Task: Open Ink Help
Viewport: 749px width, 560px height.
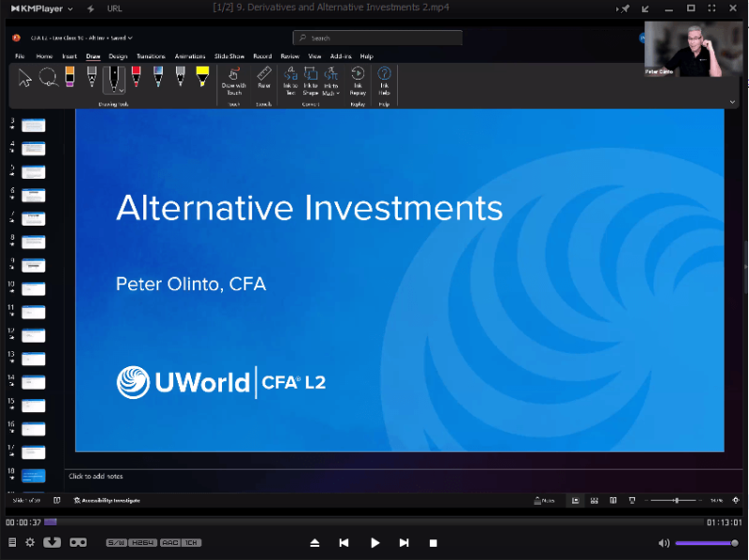Action: 384,81
